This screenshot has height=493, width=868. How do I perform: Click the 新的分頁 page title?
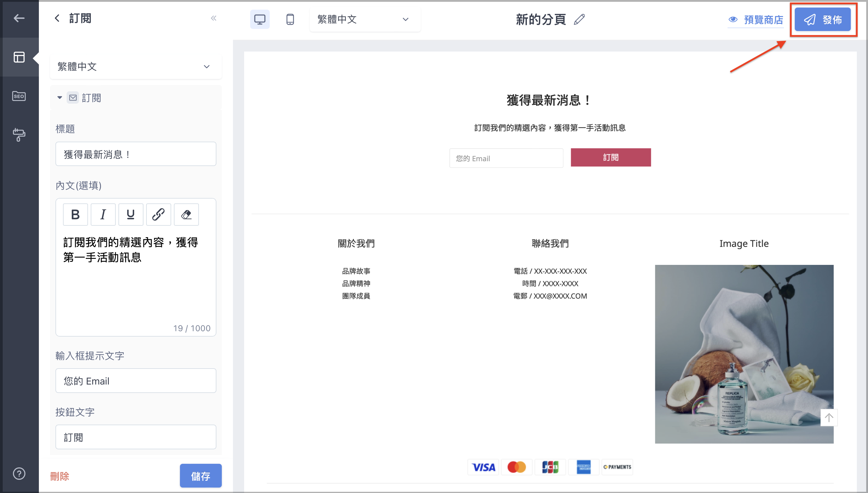(x=541, y=19)
